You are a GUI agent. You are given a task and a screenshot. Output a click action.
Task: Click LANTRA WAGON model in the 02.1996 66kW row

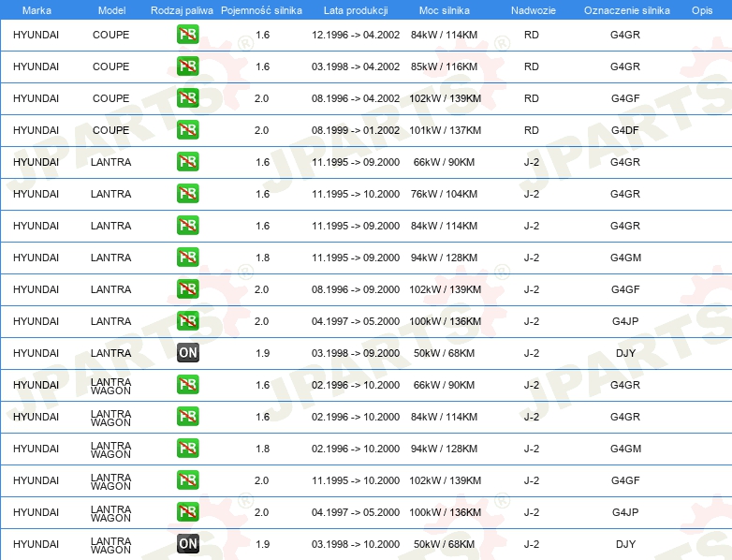[x=110, y=386]
